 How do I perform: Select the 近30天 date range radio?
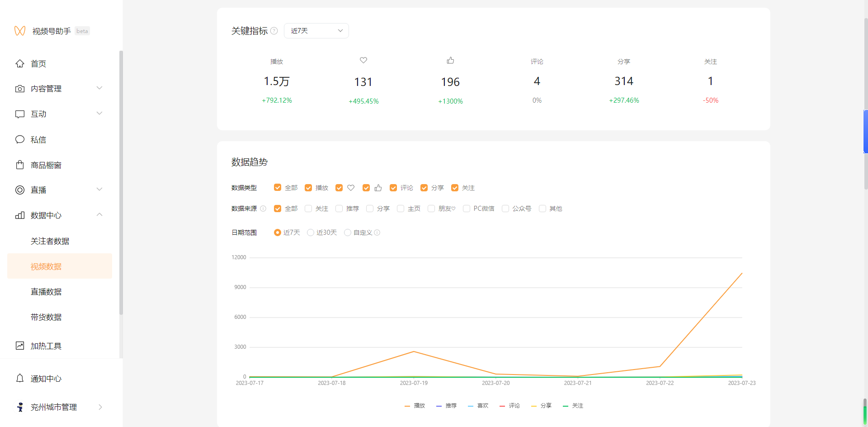pos(311,232)
